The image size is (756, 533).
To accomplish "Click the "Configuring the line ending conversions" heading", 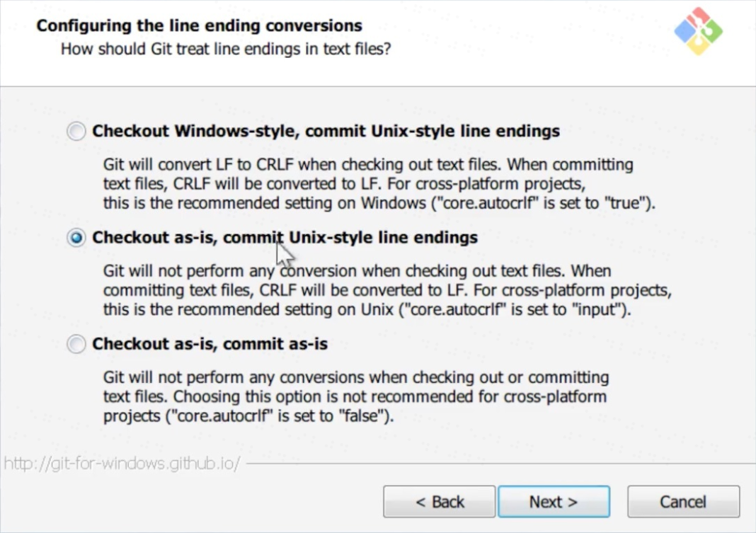I will pyautogui.click(x=199, y=26).
